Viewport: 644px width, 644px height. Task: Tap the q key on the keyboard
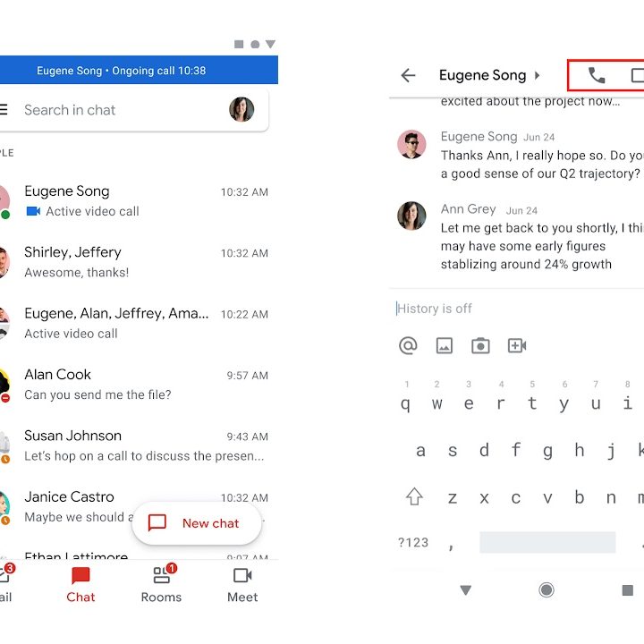tap(405, 403)
